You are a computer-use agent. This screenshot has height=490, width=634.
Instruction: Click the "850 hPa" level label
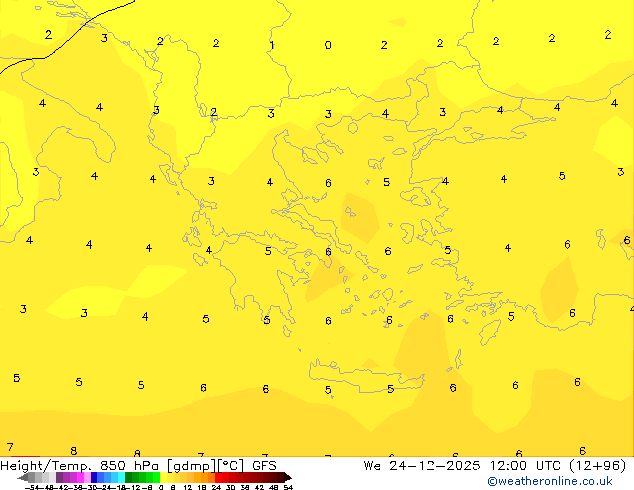pyautogui.click(x=129, y=465)
